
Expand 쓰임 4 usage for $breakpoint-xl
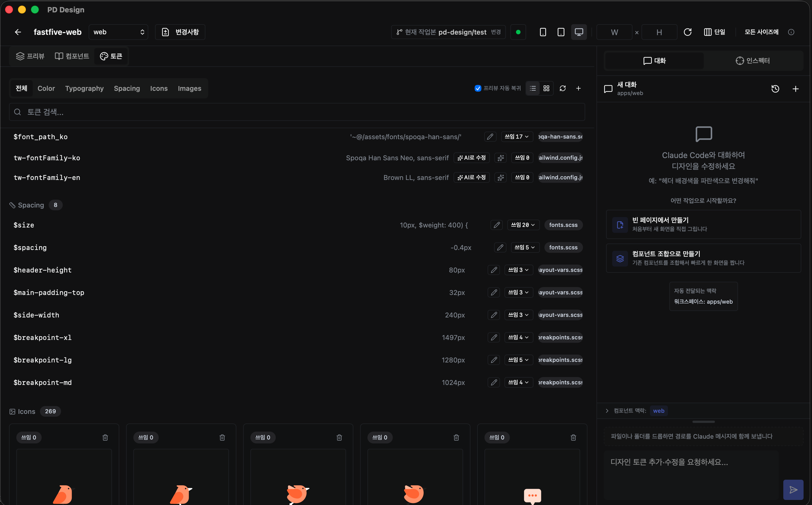(519, 337)
